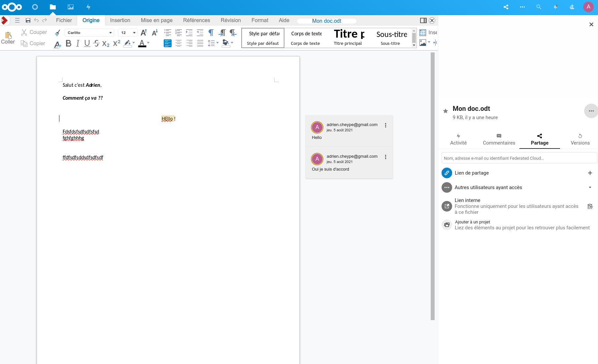Viewport: 598px width, 364px height.
Task: Switch to the Insertion tab
Action: (120, 20)
